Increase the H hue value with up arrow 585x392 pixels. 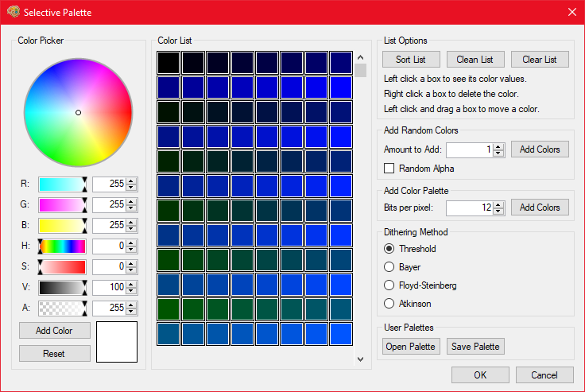point(131,243)
